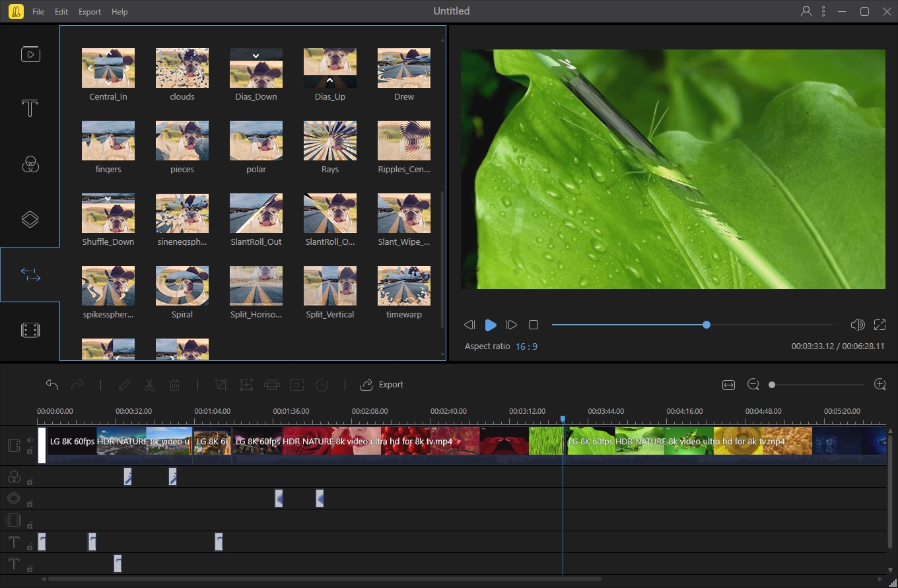Viewport: 898px width, 588px height.
Task: Select the Rays transition thumbnail
Action: click(330, 141)
